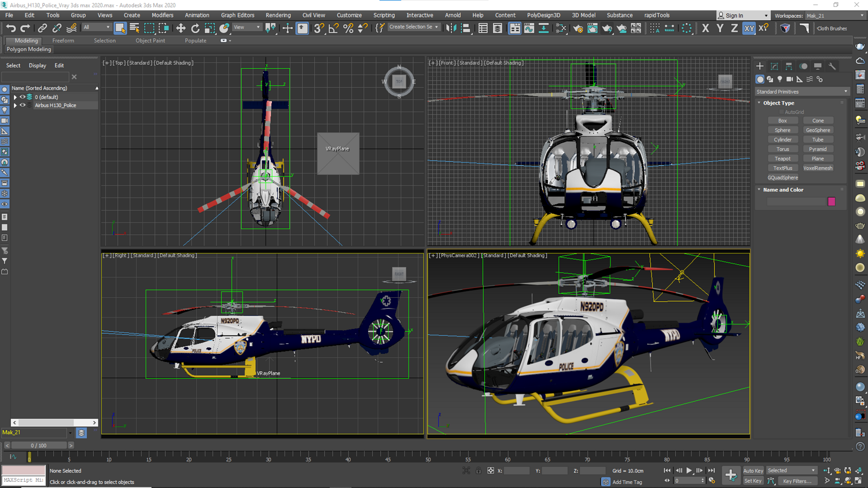Open the Graph Editors menu
Screen dimensions: 868x488
click(x=237, y=15)
